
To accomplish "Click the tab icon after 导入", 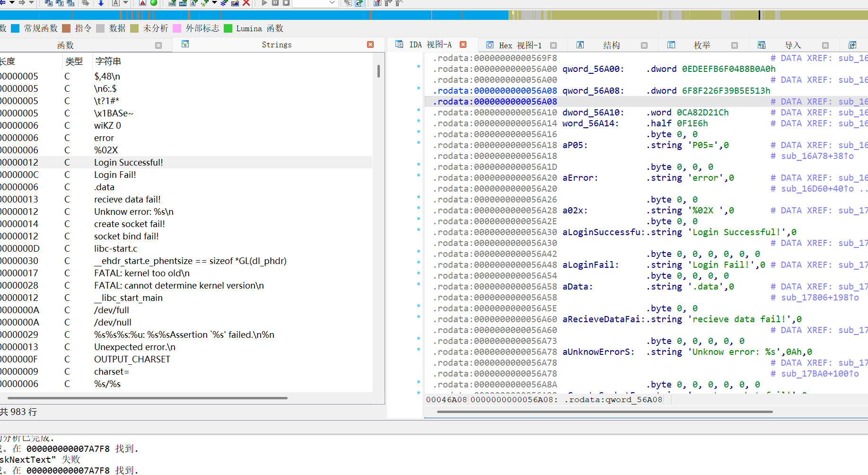I will pyautogui.click(x=852, y=45).
